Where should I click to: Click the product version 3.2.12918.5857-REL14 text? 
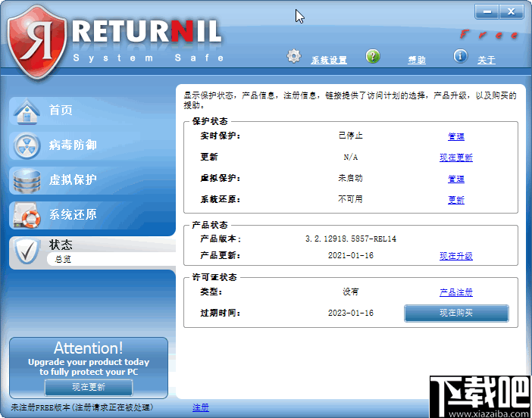point(350,239)
